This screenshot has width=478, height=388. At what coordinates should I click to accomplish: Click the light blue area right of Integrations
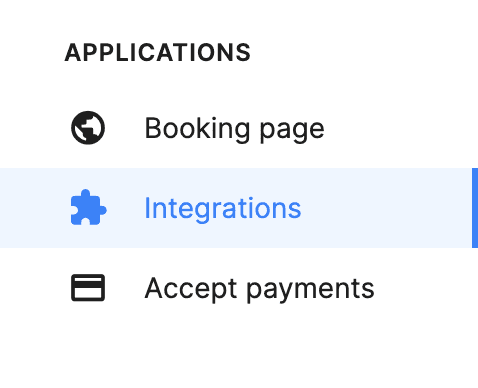tap(387, 208)
